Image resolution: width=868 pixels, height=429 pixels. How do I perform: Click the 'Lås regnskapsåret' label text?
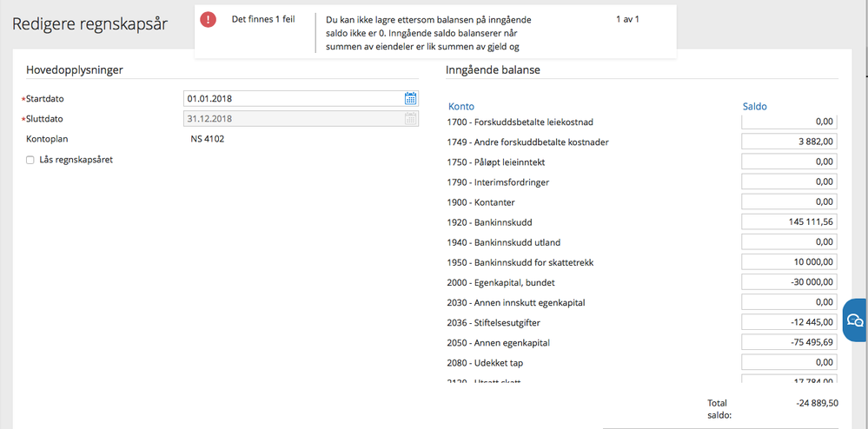pyautogui.click(x=76, y=160)
